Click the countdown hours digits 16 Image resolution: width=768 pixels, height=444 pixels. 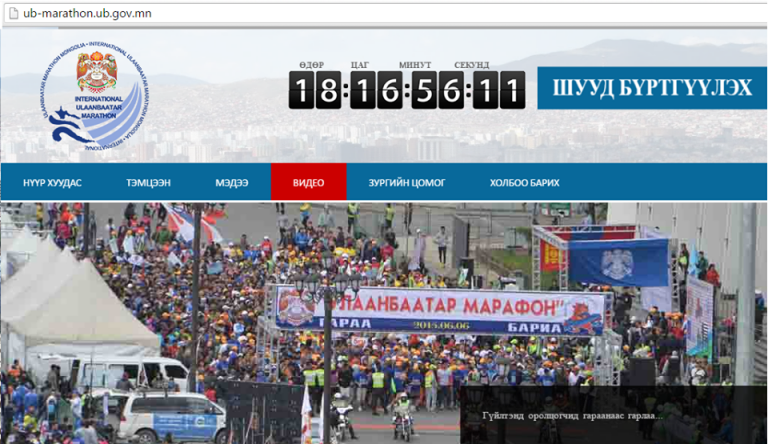coord(376,90)
